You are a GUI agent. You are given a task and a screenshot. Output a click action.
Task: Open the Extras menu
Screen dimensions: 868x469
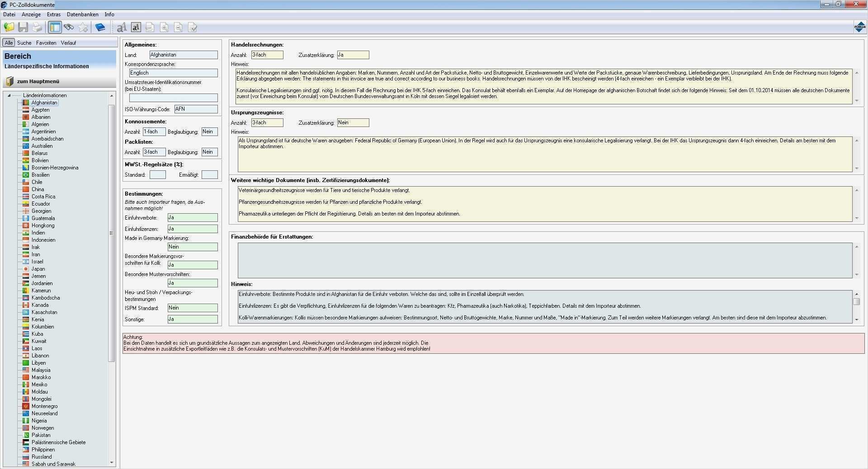tap(54, 14)
